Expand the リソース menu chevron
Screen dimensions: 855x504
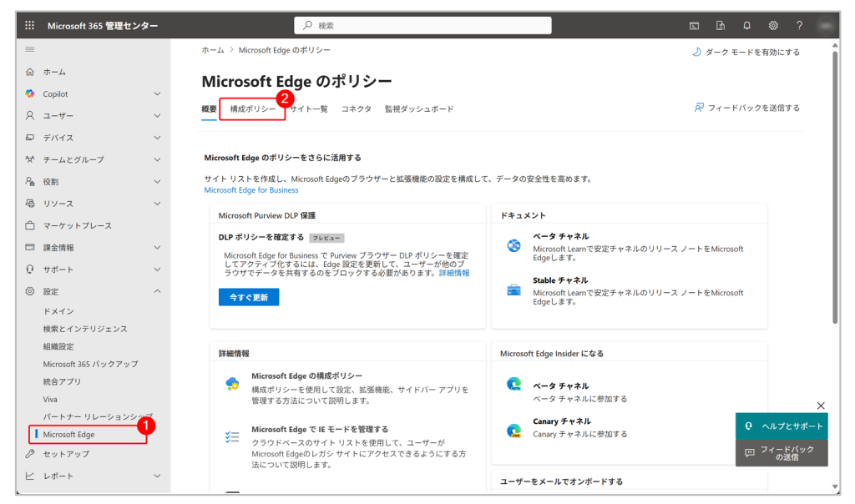coord(157,204)
